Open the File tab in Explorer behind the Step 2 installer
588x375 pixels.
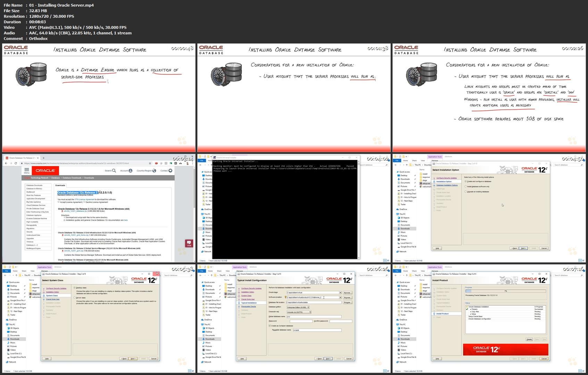click(397, 161)
